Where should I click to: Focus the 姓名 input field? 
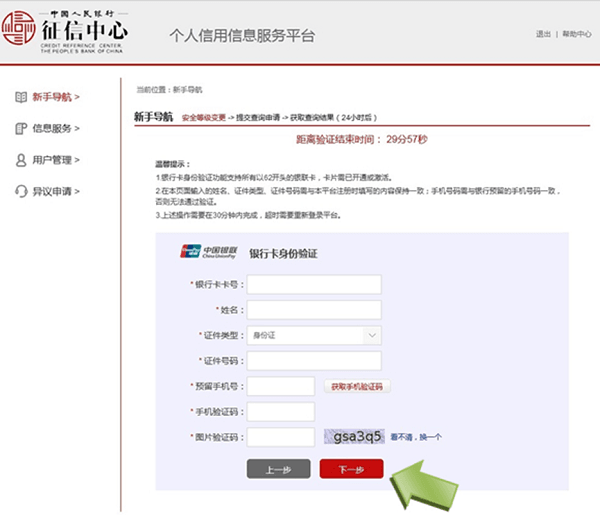314,310
